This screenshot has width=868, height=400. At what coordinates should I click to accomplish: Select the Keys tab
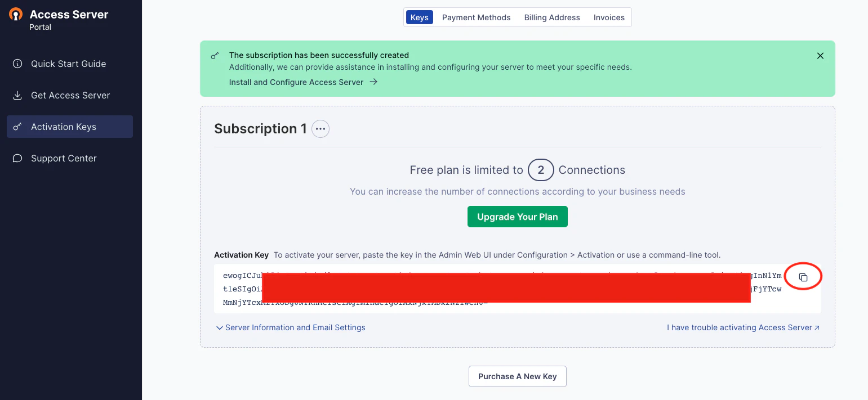[420, 17]
